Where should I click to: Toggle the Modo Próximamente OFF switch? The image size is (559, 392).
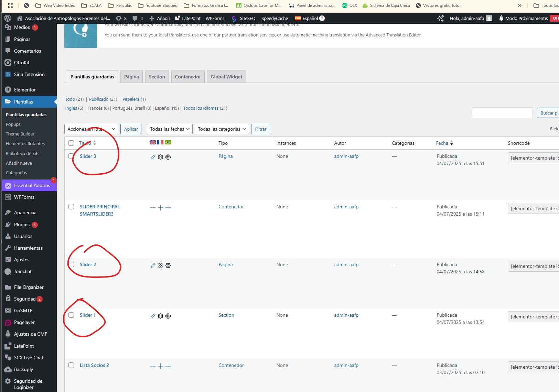pos(555,18)
